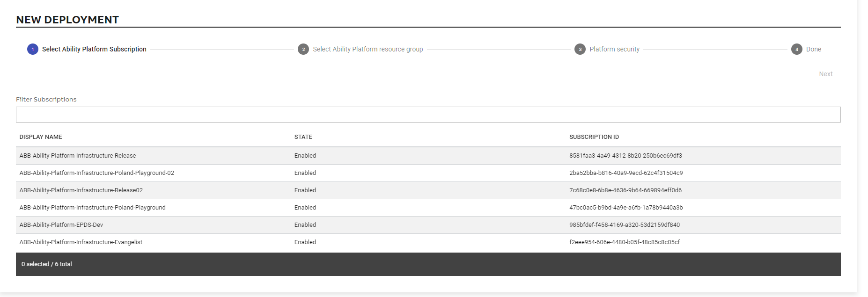Click Enabled state in Release02 row
Screen dimensions: 868x297
(305, 190)
